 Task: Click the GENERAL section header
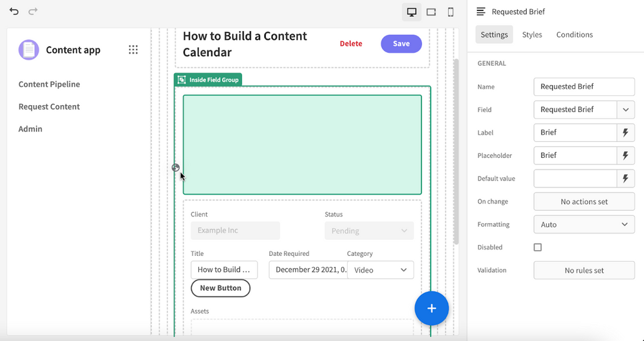(491, 63)
